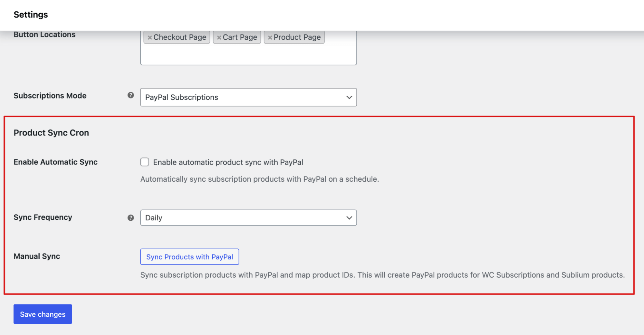Change the Daily sync frequency selection
644x335 pixels.
pyautogui.click(x=248, y=218)
